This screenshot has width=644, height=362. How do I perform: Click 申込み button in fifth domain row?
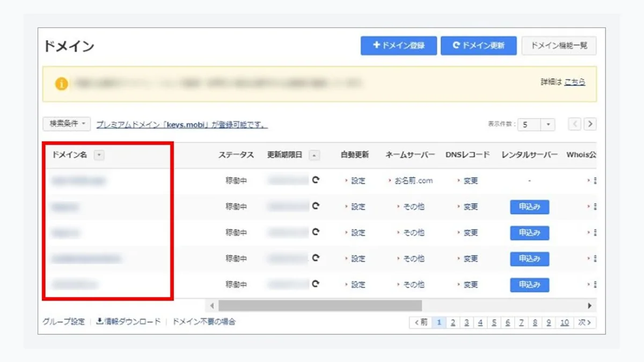click(x=530, y=285)
